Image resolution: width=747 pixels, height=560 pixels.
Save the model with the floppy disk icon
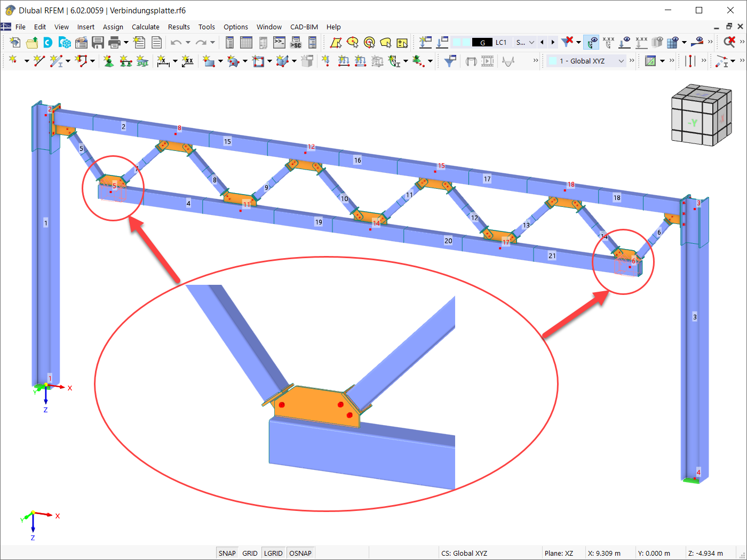click(x=98, y=42)
